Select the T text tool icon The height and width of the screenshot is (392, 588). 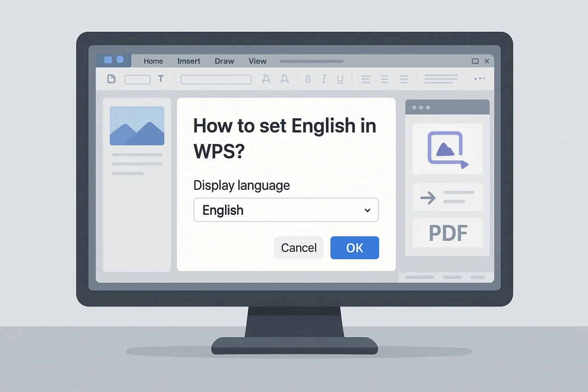click(x=161, y=79)
